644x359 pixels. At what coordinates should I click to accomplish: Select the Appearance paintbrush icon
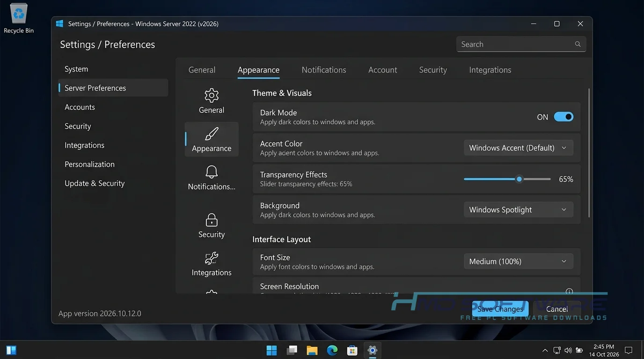point(212,134)
